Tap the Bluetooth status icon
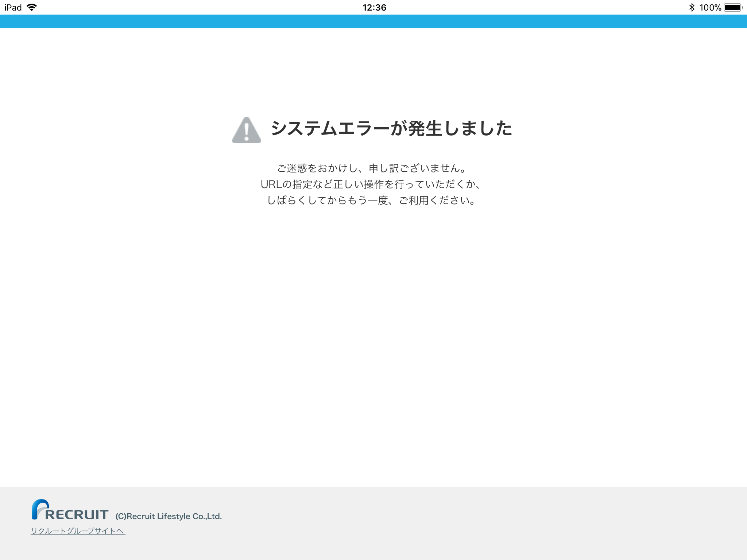The width and height of the screenshot is (747, 560). 692,7
